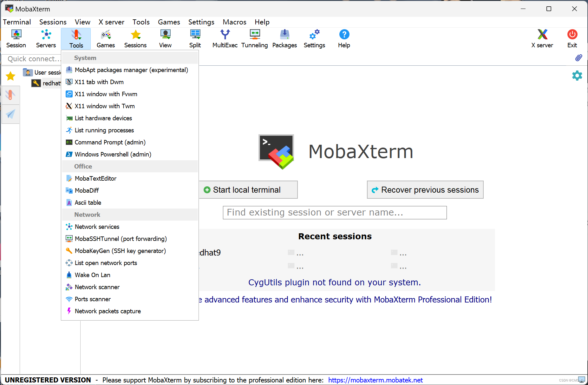Select the Split toolbar icon
This screenshot has height=385, width=588.
(x=195, y=39)
